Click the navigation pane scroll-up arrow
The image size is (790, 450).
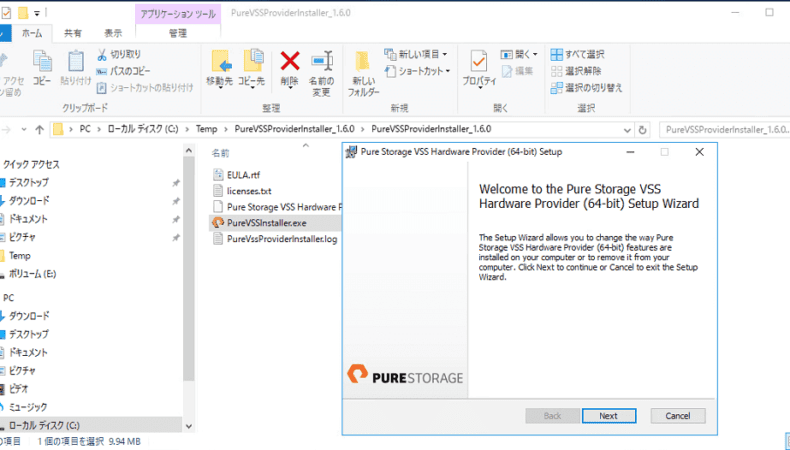188,150
